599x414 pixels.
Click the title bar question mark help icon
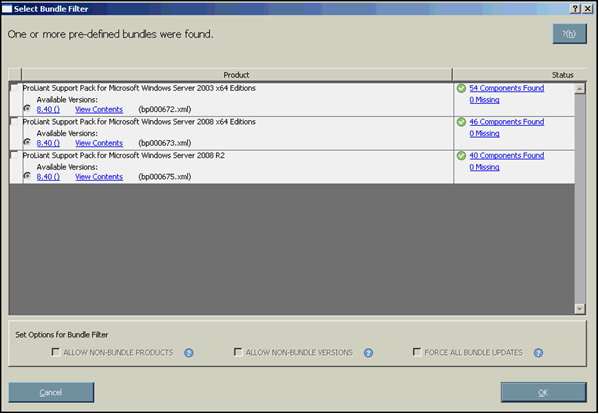575,9
